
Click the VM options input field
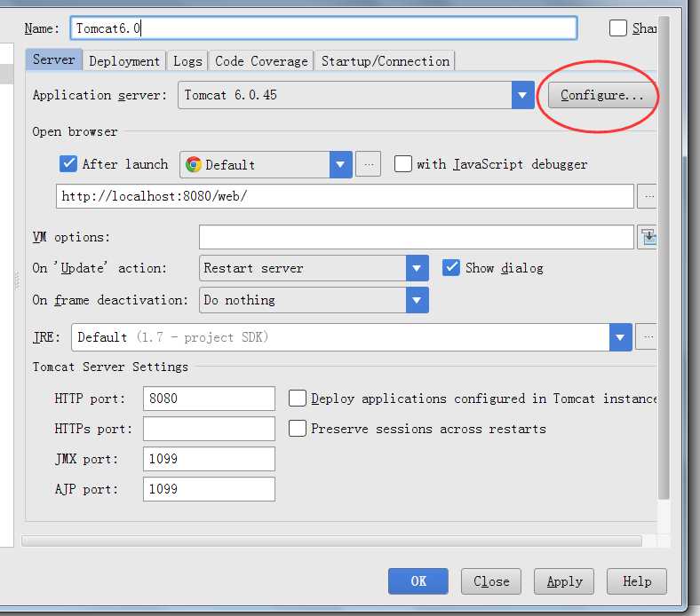(x=417, y=237)
